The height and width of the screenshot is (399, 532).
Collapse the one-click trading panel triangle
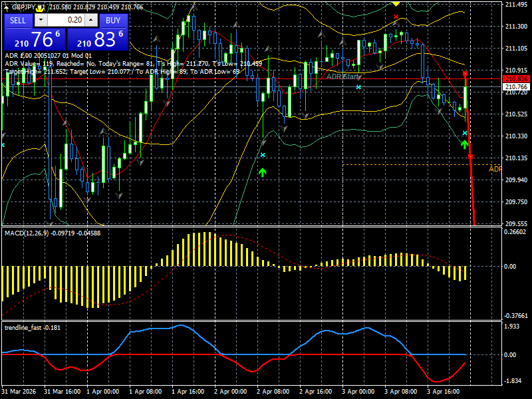(x=6, y=7)
